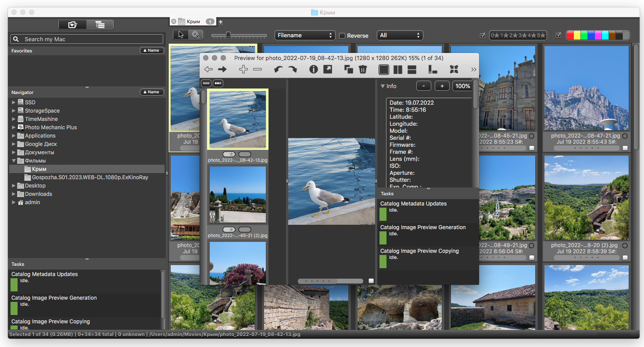The width and height of the screenshot is (644, 347).
Task: Toggle the star rating filter checkbox
Action: click(483, 35)
